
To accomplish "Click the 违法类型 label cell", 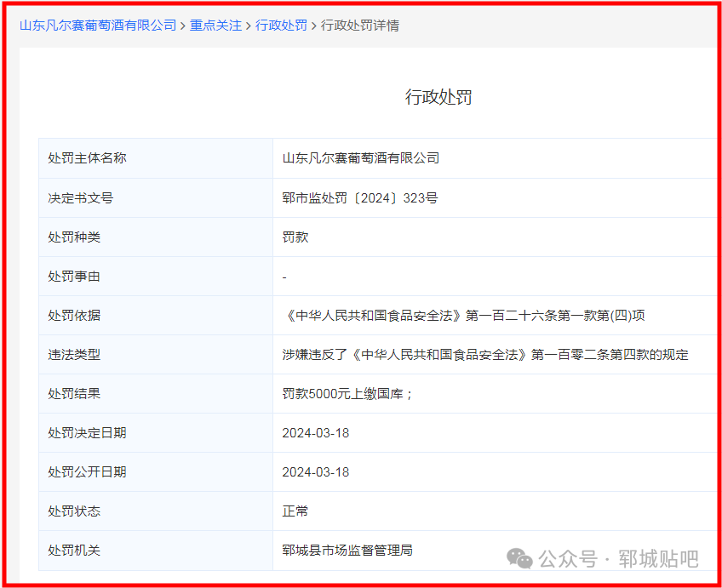I will pyautogui.click(x=156, y=354).
